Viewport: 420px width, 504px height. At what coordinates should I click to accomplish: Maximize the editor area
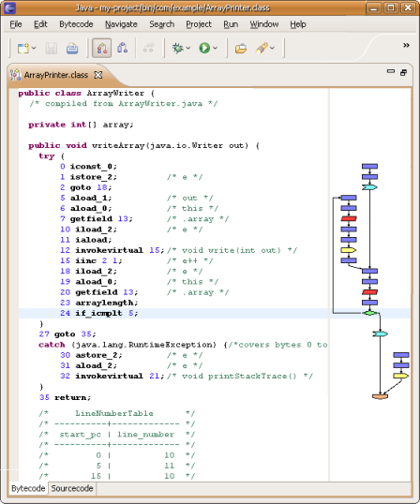pyautogui.click(x=404, y=73)
